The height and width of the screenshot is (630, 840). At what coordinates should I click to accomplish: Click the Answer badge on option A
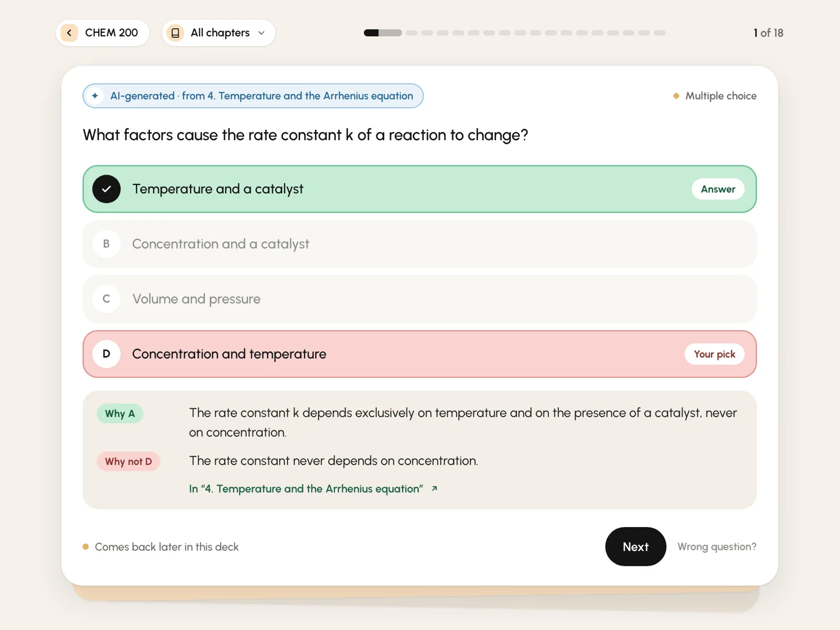[718, 189]
